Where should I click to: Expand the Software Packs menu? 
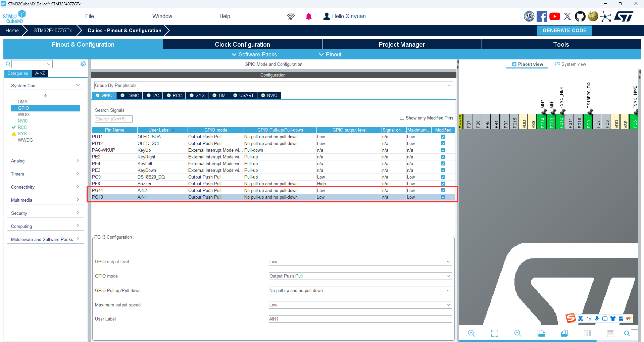coord(254,54)
